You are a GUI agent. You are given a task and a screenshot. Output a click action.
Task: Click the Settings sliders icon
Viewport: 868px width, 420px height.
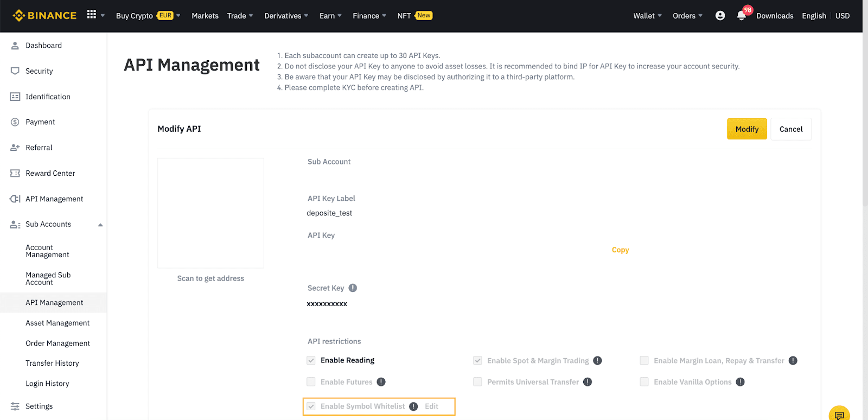pos(15,406)
